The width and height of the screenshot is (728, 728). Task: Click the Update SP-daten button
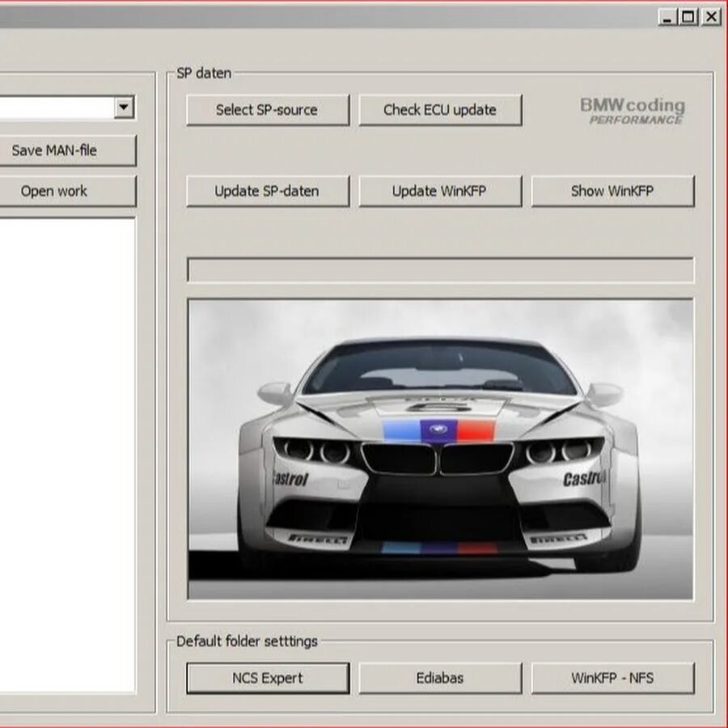pyautogui.click(x=268, y=191)
